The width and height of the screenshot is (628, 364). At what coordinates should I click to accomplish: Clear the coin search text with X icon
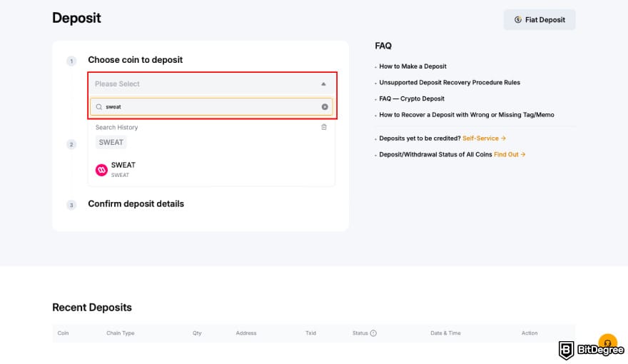(x=325, y=107)
